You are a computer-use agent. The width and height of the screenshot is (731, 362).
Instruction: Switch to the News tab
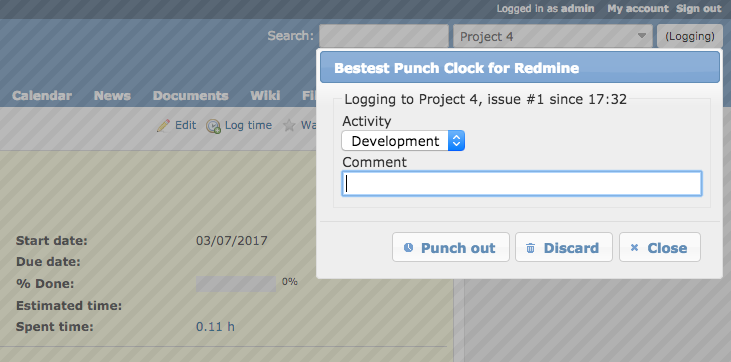pyautogui.click(x=112, y=96)
